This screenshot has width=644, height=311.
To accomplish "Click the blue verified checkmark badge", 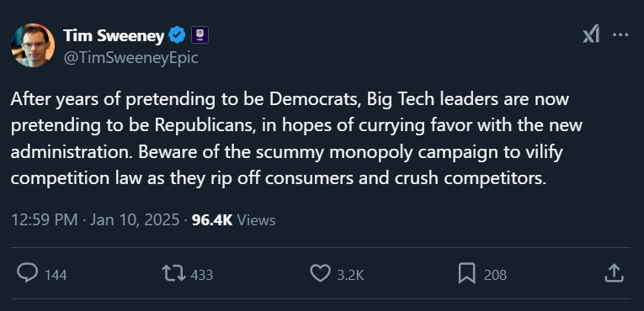I will click(x=177, y=35).
